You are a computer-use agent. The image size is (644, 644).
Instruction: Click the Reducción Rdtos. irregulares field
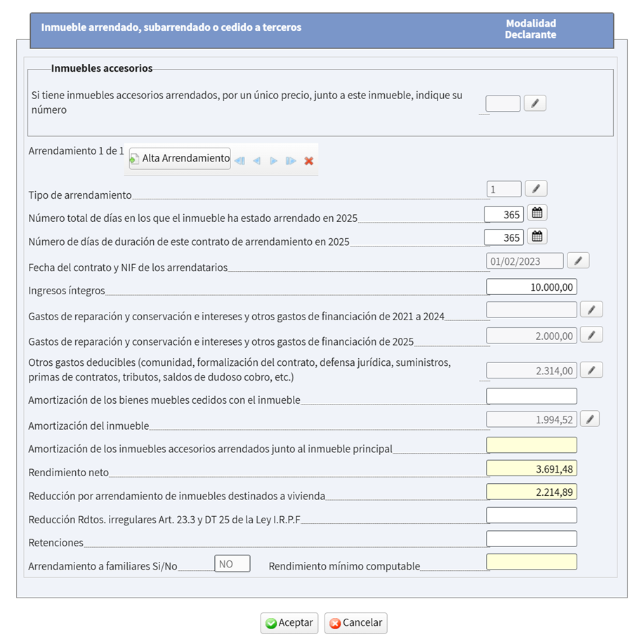click(x=532, y=515)
